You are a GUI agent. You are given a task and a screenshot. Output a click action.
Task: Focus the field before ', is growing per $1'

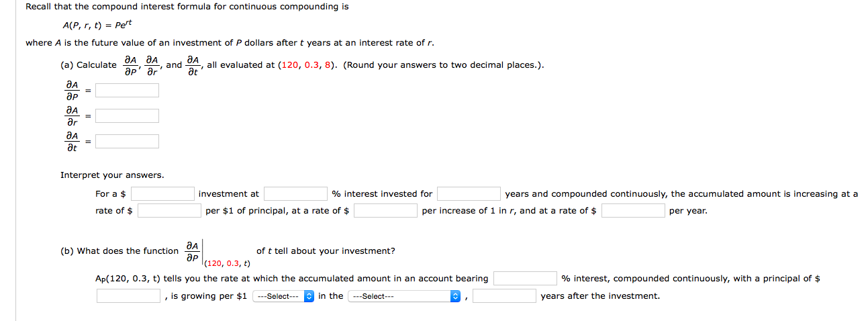[x=128, y=296]
